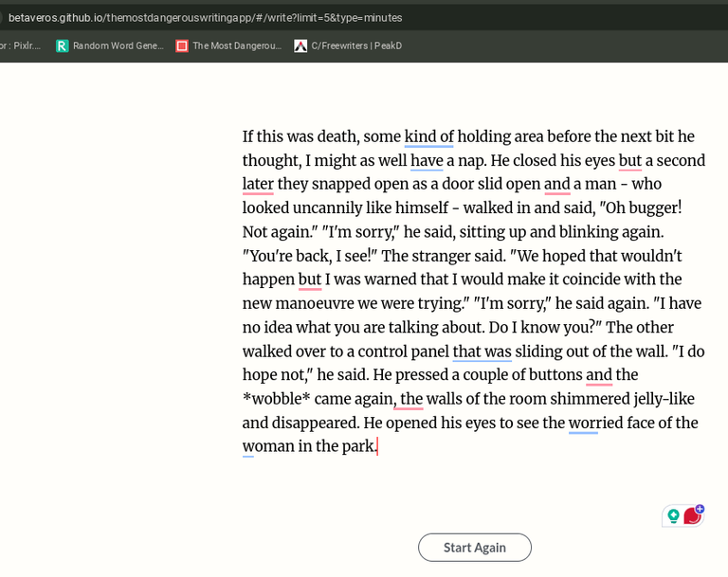
Task: Click the underlined phrase "kind of"
Action: pos(429,136)
